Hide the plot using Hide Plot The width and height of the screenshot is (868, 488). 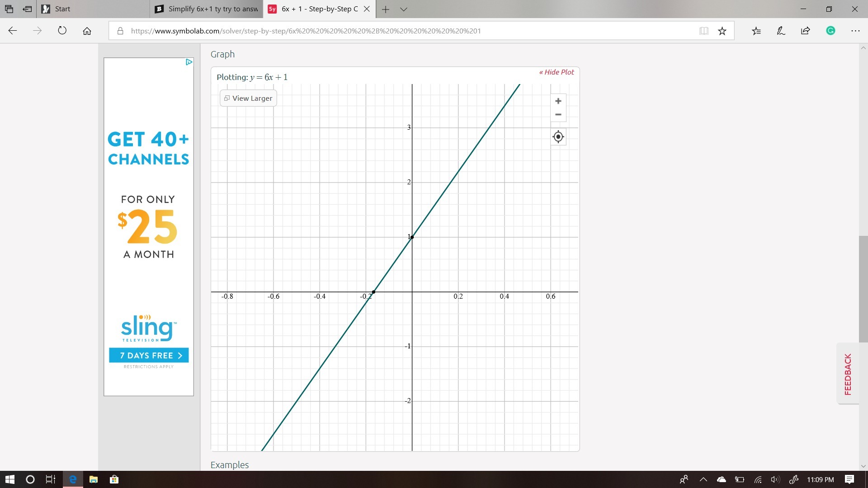point(557,72)
